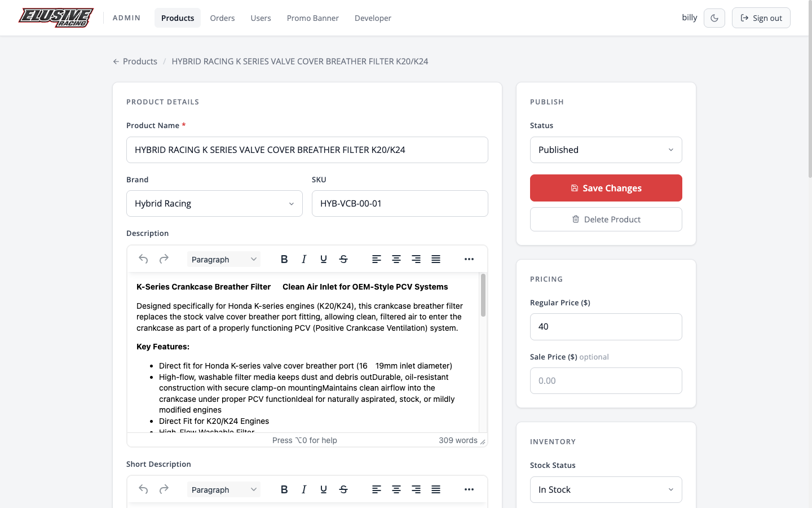Toggle strikethrough in Description editor

click(343, 259)
